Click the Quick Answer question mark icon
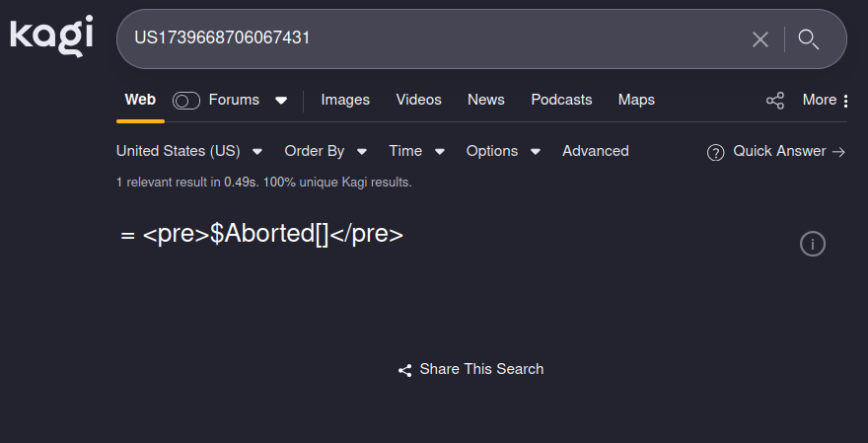This screenshot has width=868, height=443. tap(716, 152)
